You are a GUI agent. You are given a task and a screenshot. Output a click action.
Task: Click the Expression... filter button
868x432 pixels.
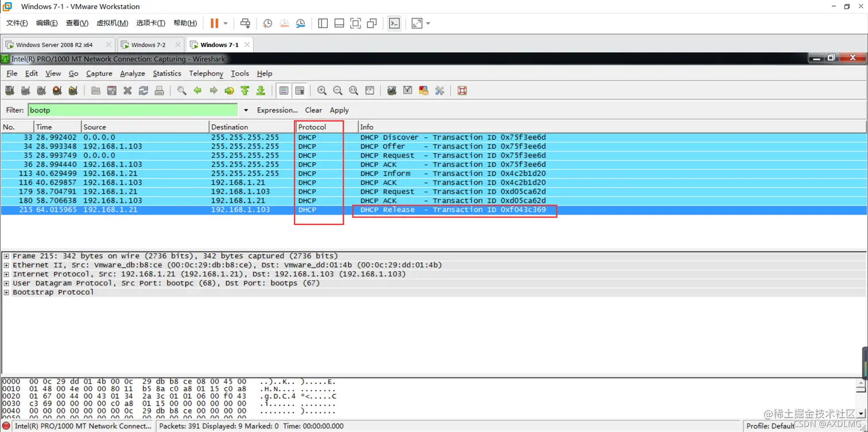pos(277,110)
